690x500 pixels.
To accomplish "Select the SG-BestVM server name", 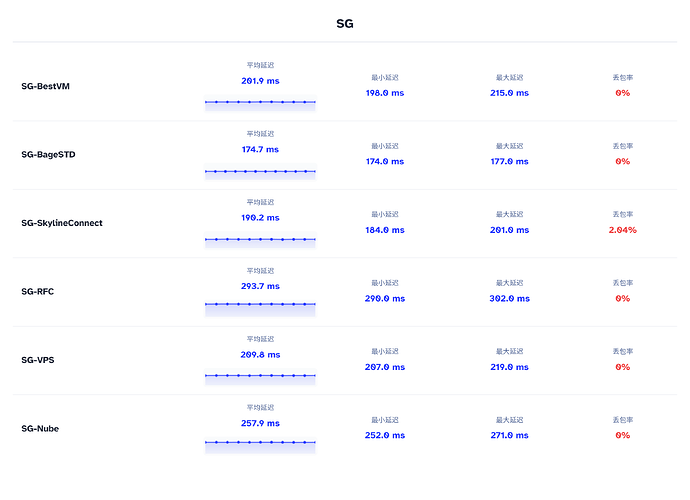I will pyautogui.click(x=45, y=86).
